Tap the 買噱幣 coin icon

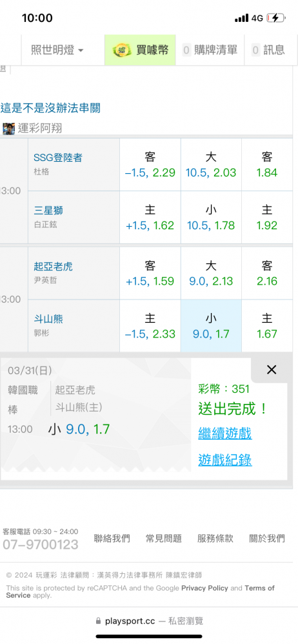[122, 50]
